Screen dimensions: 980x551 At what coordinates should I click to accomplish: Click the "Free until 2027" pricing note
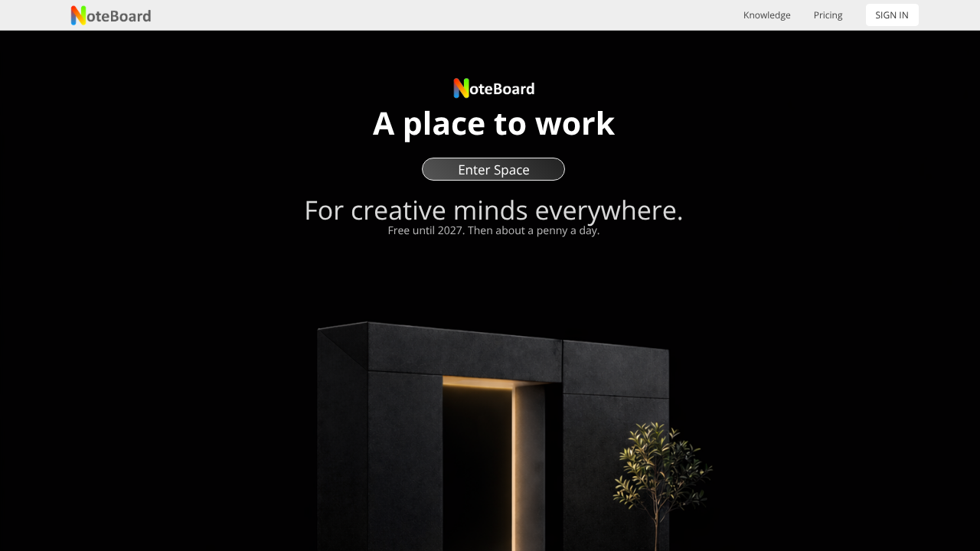pyautogui.click(x=493, y=230)
